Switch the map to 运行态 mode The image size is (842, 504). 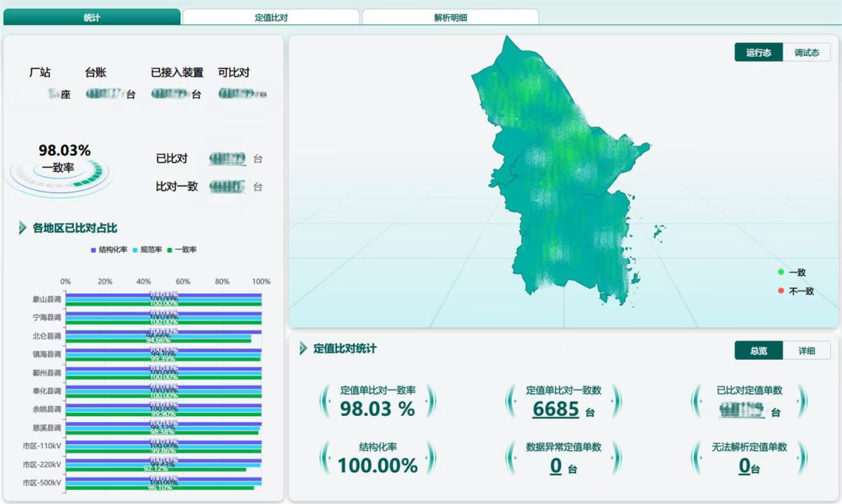[x=758, y=53]
